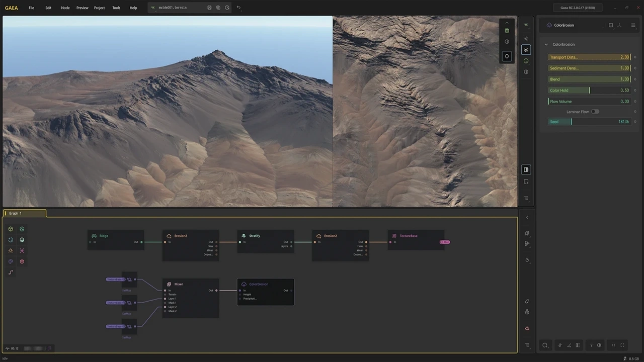Open the Node menu
644x362 pixels.
pyautogui.click(x=65, y=8)
